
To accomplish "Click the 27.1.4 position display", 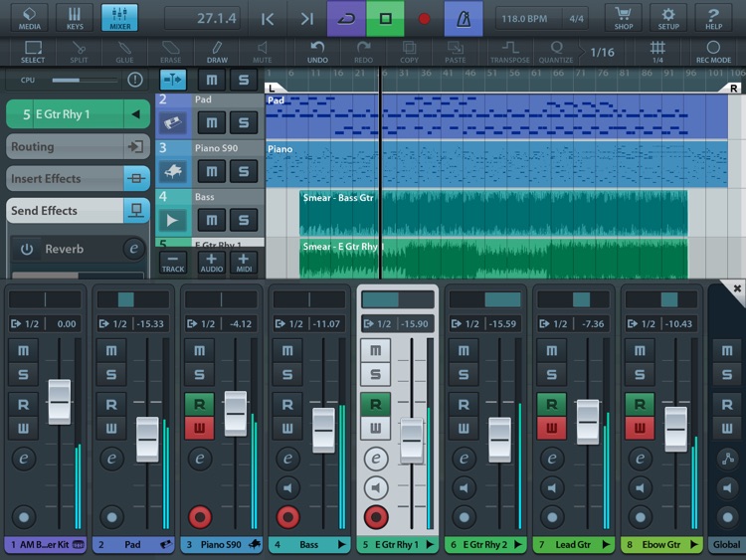I will [202, 18].
